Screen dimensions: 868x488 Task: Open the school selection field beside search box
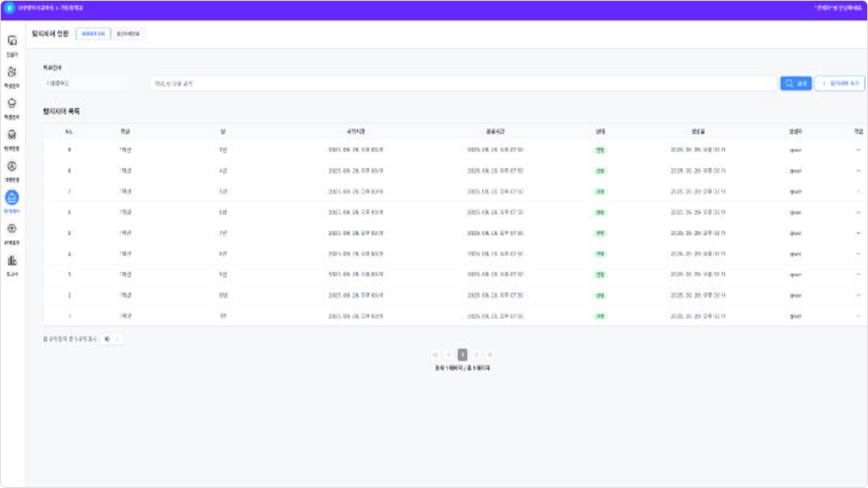(83, 84)
